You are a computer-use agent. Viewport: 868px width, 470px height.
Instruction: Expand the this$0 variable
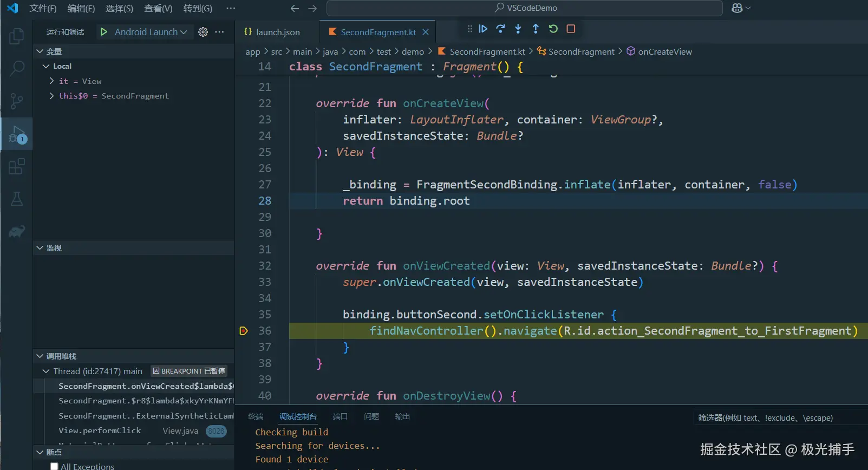(51, 96)
